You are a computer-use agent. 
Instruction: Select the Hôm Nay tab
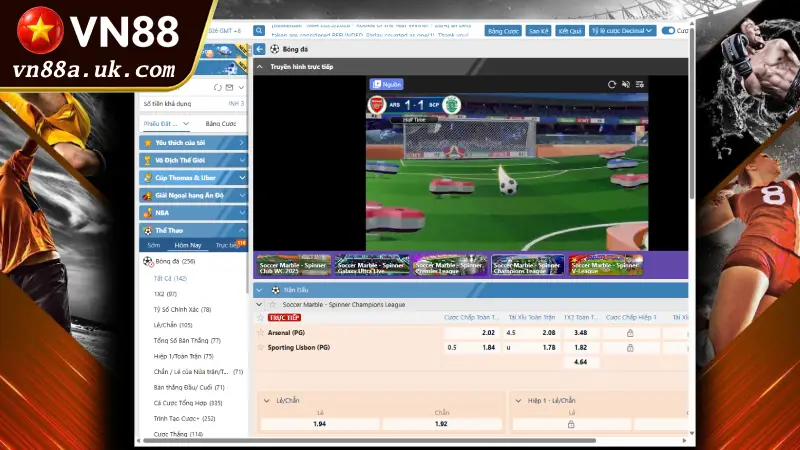188,245
